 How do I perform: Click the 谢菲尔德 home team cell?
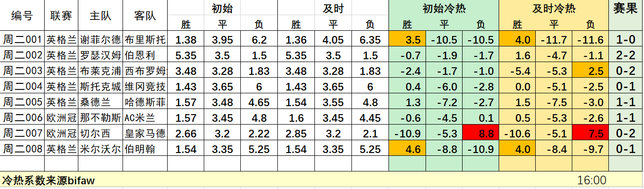100,39
